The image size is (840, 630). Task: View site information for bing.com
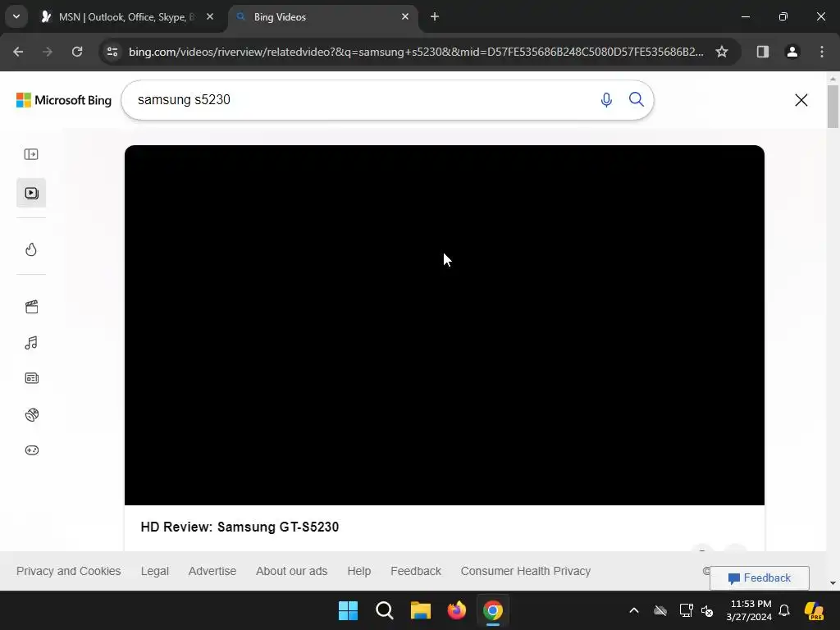click(112, 52)
